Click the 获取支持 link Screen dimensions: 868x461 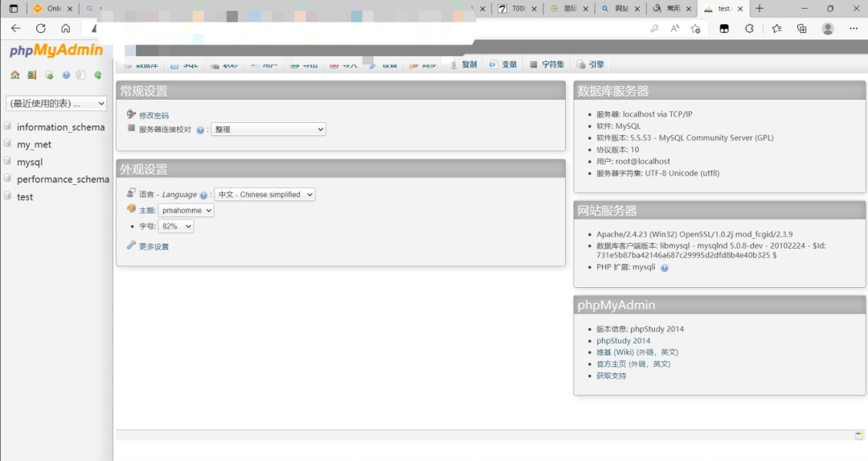coord(611,377)
